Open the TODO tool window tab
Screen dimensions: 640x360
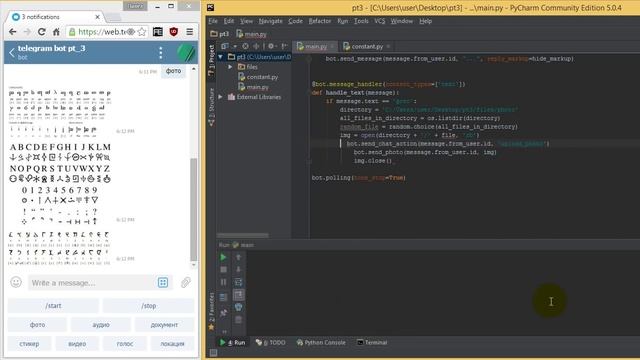(x=271, y=342)
